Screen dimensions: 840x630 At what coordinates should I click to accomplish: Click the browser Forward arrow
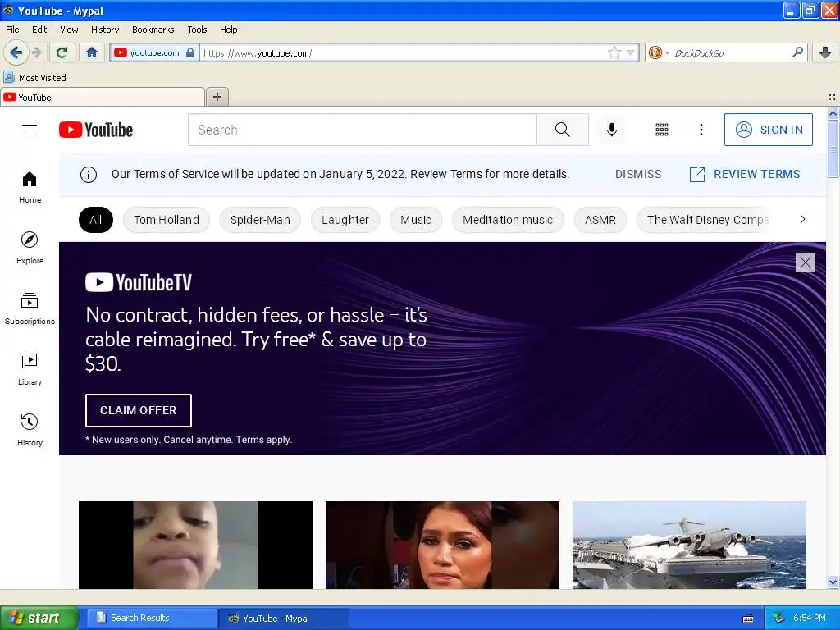point(36,52)
